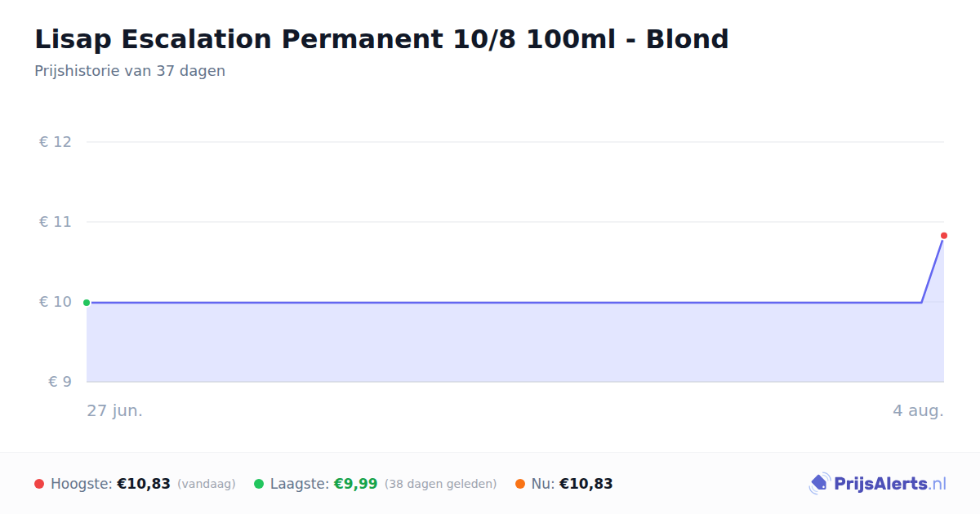Viewport: 980px width, 514px height.
Task: Click the Laagste price value €9,99
Action: pos(355,484)
